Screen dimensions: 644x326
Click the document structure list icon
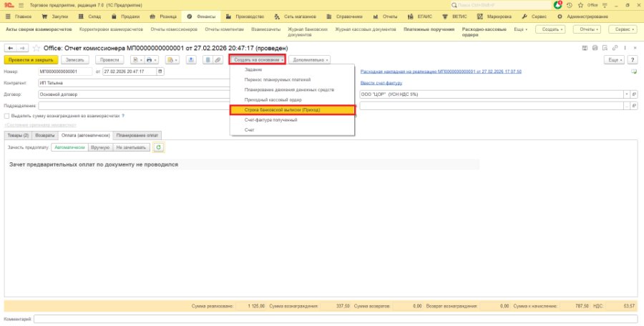[x=208, y=60]
